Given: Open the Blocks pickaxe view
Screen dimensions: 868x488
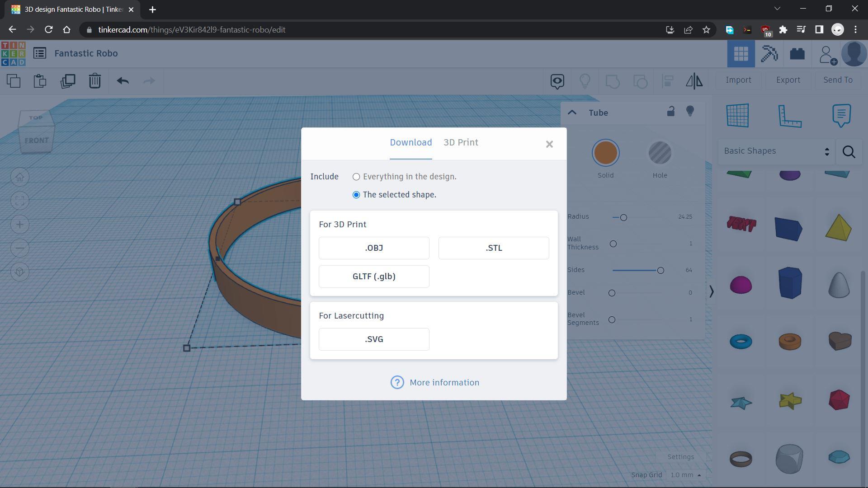Looking at the screenshot, I should [x=769, y=54].
